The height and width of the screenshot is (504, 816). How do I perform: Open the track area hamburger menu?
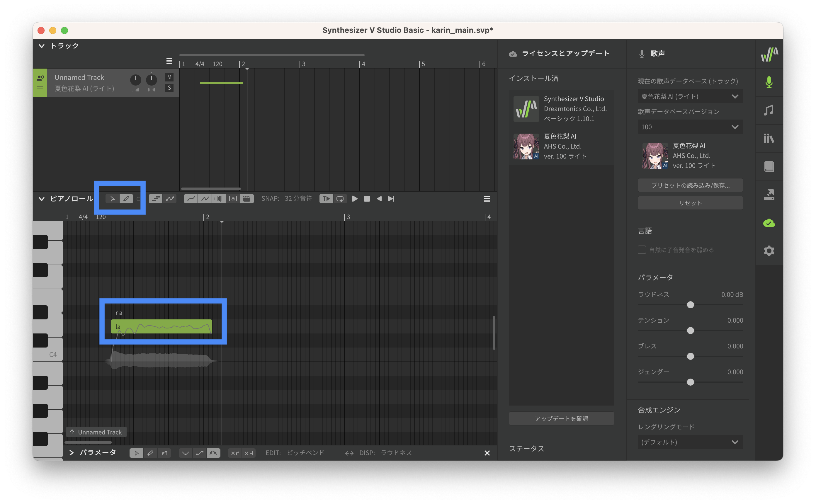pos(169,61)
